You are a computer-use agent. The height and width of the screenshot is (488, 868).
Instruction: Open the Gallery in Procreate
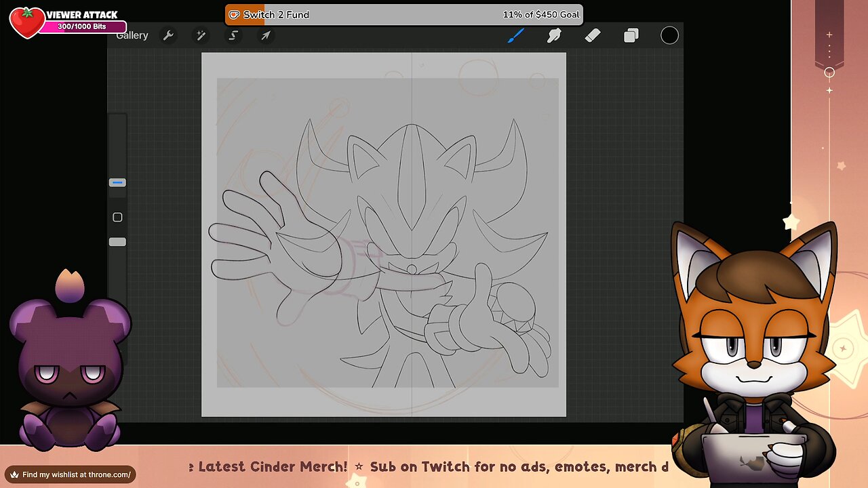click(x=132, y=35)
